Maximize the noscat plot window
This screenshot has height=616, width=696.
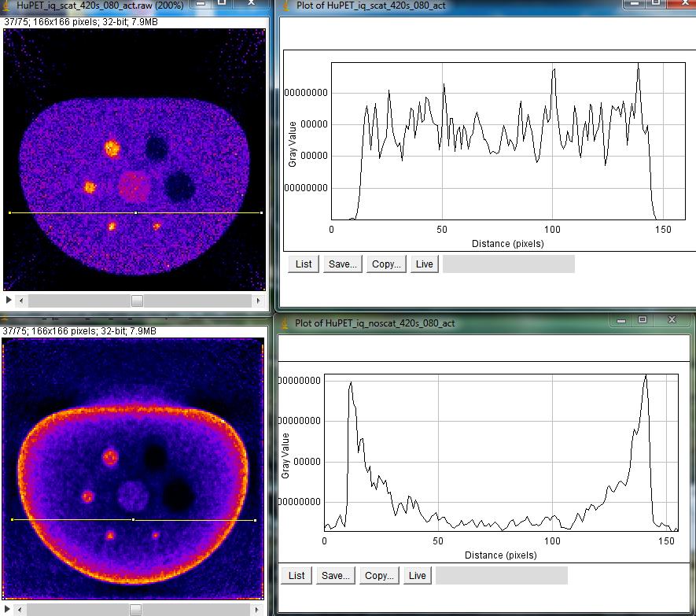pos(643,319)
